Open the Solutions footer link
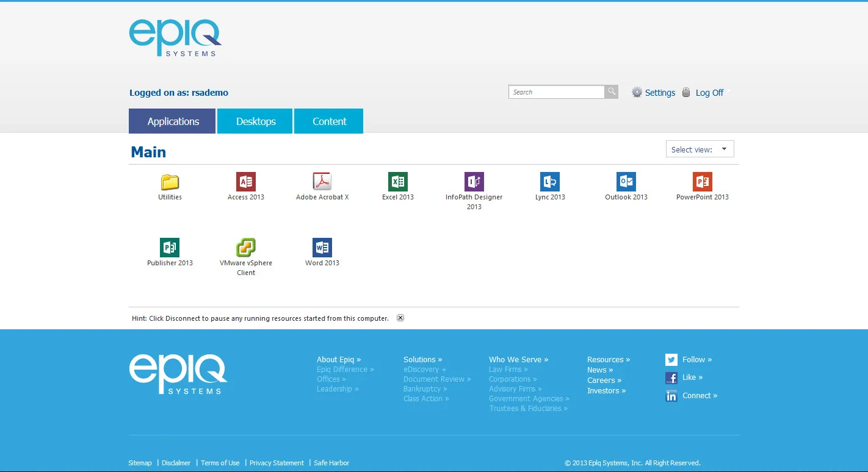868x472 pixels. [x=423, y=360]
